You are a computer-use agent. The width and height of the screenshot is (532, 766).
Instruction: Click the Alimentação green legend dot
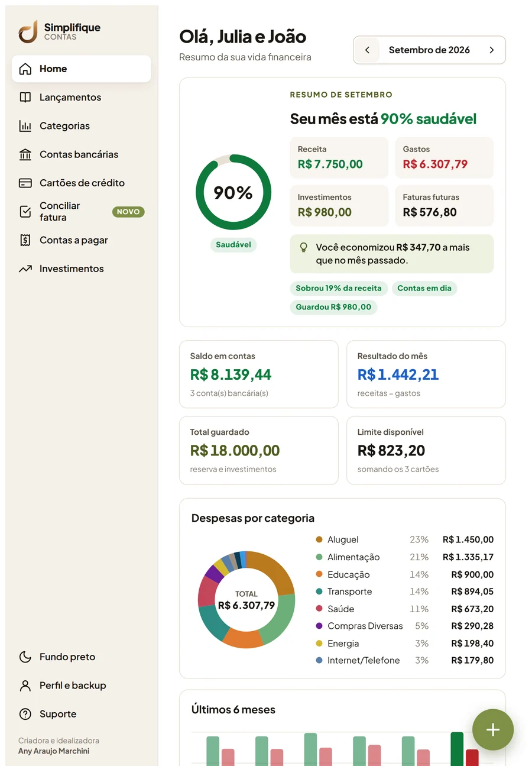pyautogui.click(x=319, y=557)
